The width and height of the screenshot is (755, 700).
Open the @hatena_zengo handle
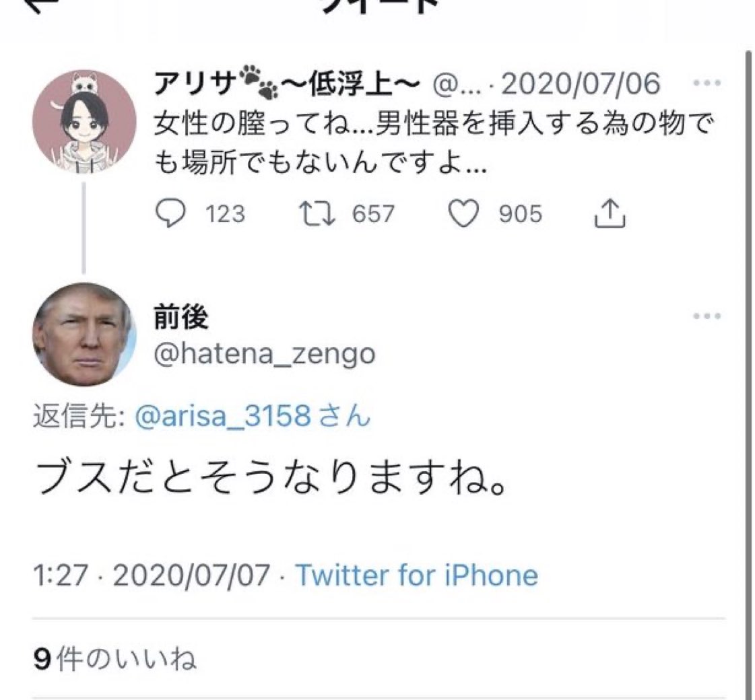click(265, 353)
